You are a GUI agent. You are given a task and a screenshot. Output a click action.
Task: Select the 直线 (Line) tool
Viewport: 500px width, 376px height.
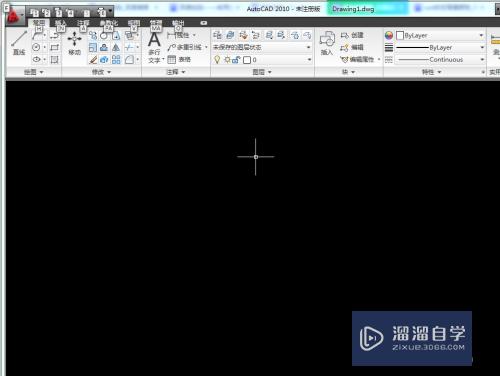click(19, 43)
